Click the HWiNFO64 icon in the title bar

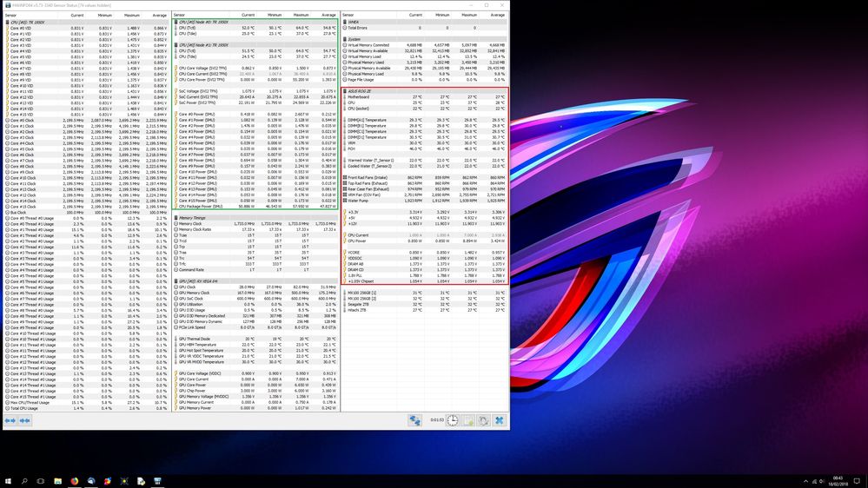pos(8,5)
